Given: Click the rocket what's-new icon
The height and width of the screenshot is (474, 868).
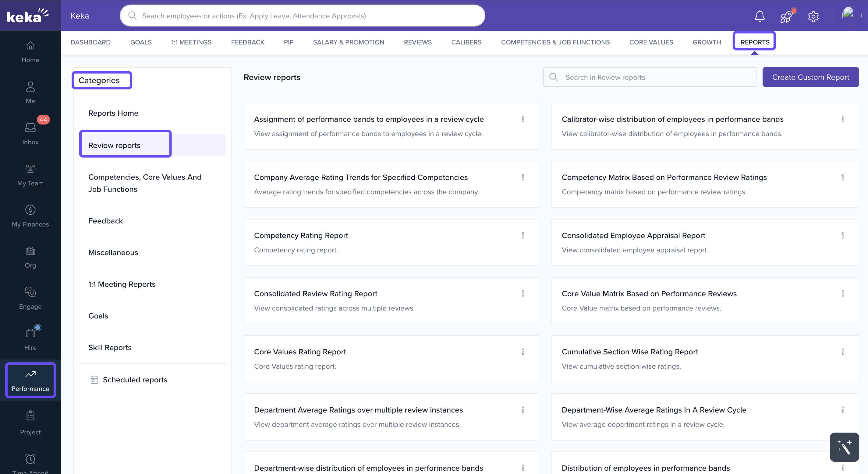Looking at the screenshot, I should pyautogui.click(x=786, y=16).
